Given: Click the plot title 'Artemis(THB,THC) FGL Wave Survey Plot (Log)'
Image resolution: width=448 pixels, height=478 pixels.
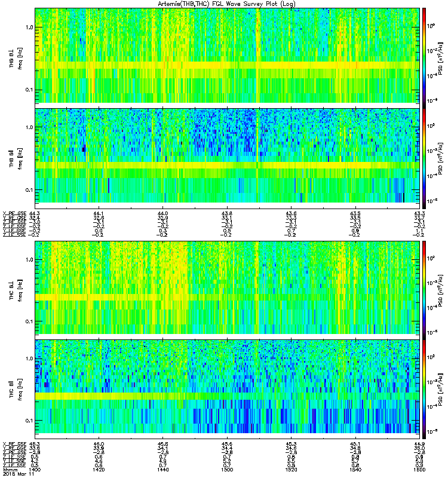Looking at the screenshot, I should 226,4.
